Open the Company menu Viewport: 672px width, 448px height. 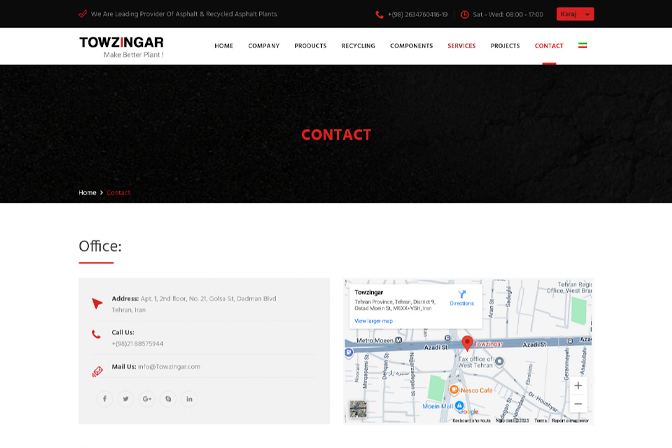[264, 46]
